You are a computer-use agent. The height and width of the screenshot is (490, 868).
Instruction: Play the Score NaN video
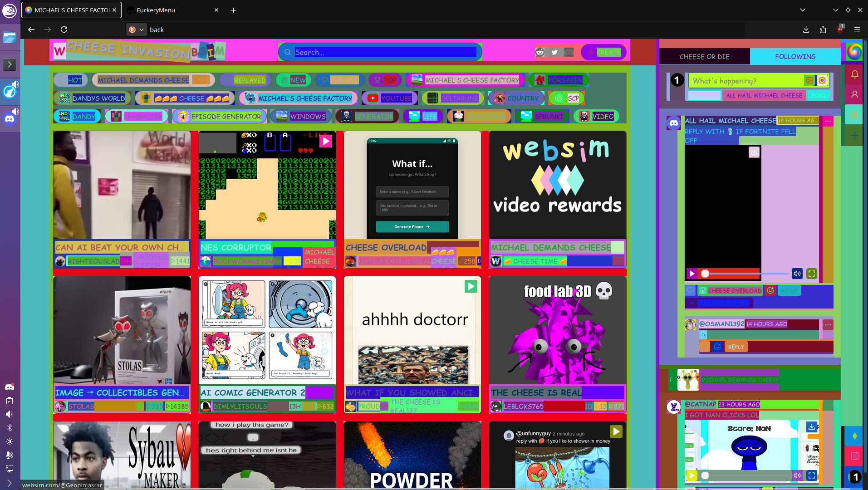coord(692,475)
